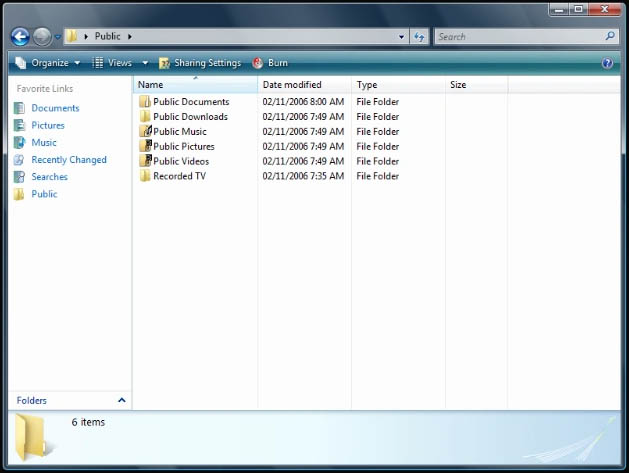Sort by the Type column header

398,85
